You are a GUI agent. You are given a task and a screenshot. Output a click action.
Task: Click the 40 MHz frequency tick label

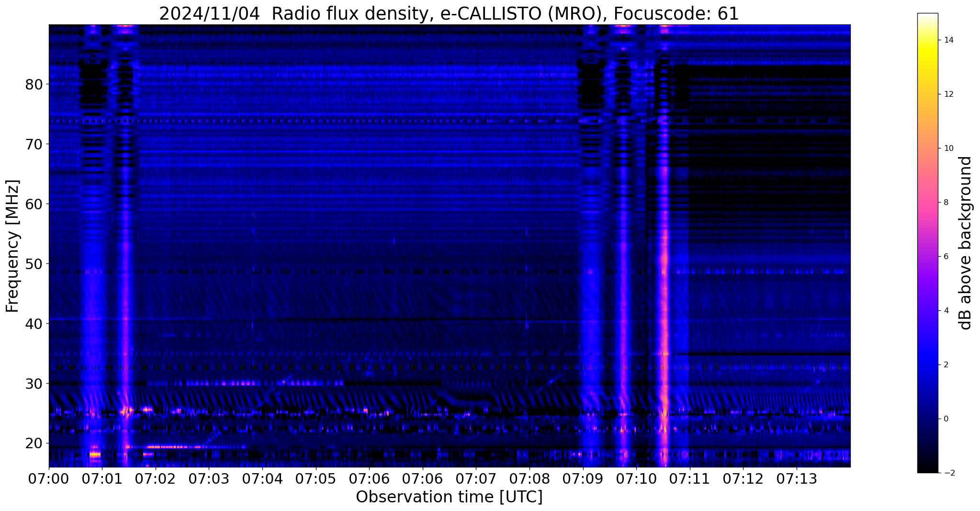click(x=34, y=324)
